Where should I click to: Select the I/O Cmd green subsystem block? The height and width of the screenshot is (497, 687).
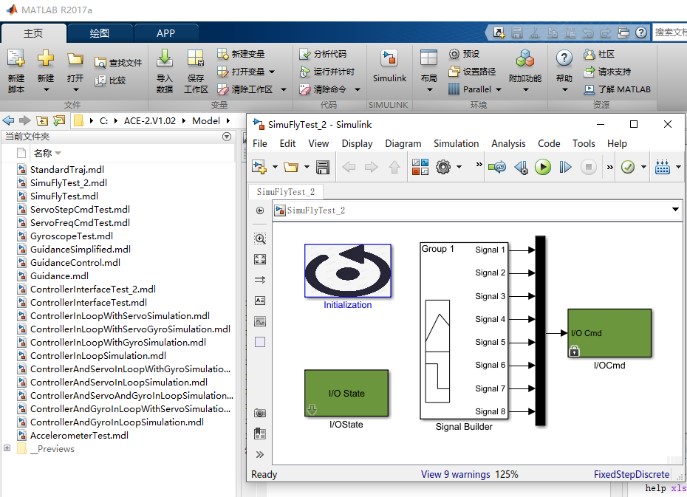pyautogui.click(x=609, y=333)
